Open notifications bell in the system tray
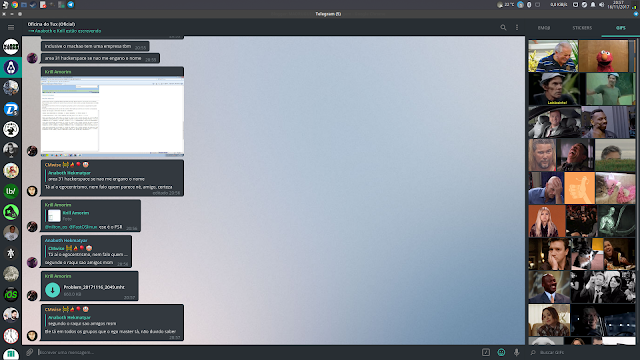The height and width of the screenshot is (360, 640). coord(593,4)
